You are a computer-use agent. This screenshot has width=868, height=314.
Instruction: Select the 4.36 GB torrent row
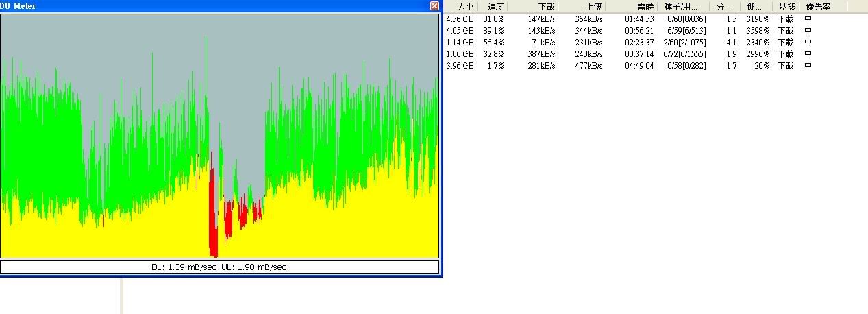[x=460, y=19]
